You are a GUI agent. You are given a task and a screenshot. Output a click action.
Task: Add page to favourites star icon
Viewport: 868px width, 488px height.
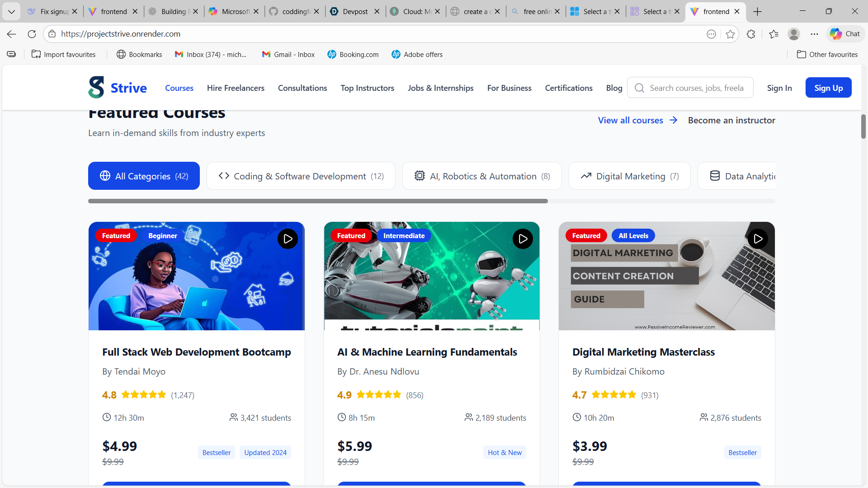pos(730,34)
